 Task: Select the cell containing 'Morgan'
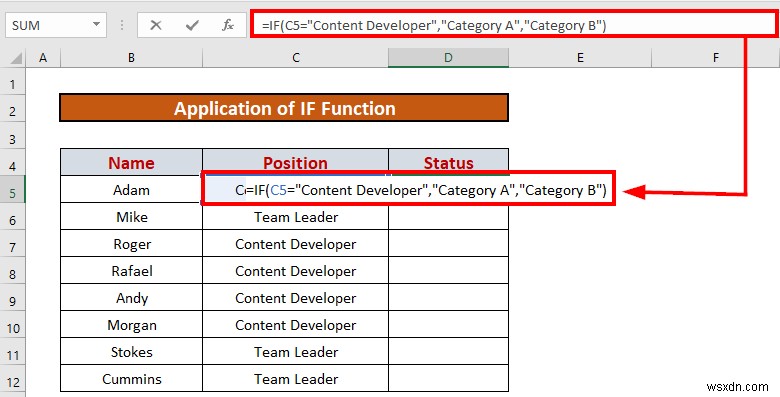pyautogui.click(x=131, y=325)
